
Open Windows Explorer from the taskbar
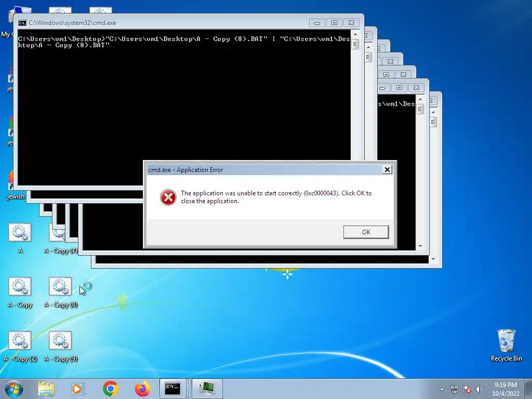[x=46, y=389]
